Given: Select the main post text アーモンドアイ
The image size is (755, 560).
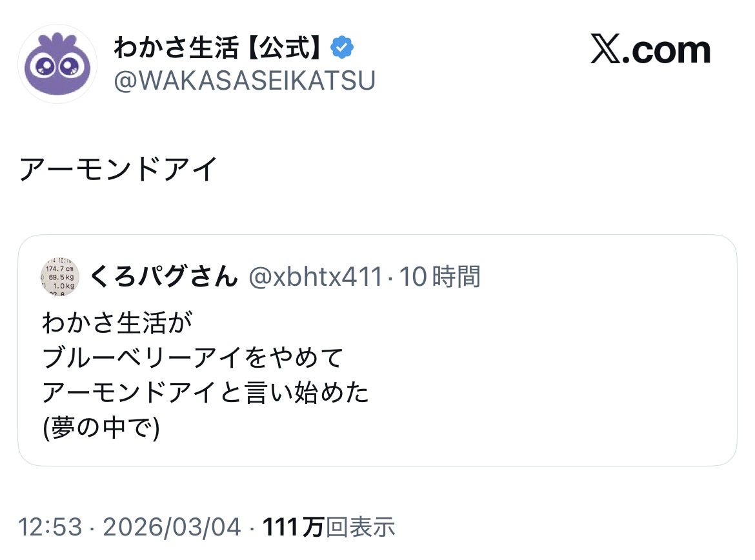Looking at the screenshot, I should click(x=118, y=170).
